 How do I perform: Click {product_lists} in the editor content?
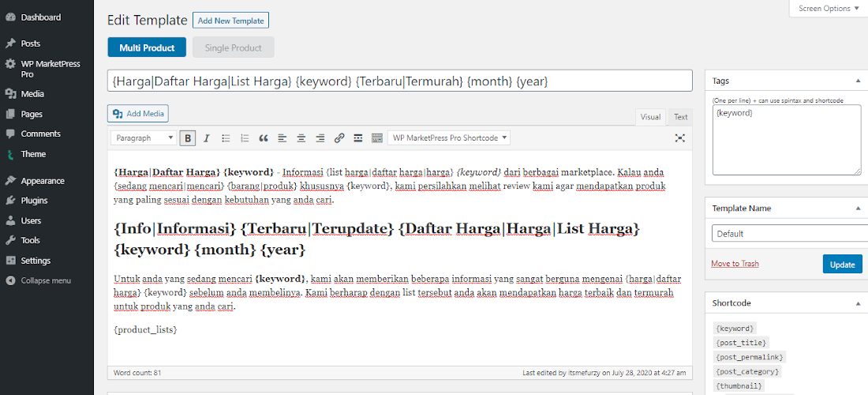(145, 329)
